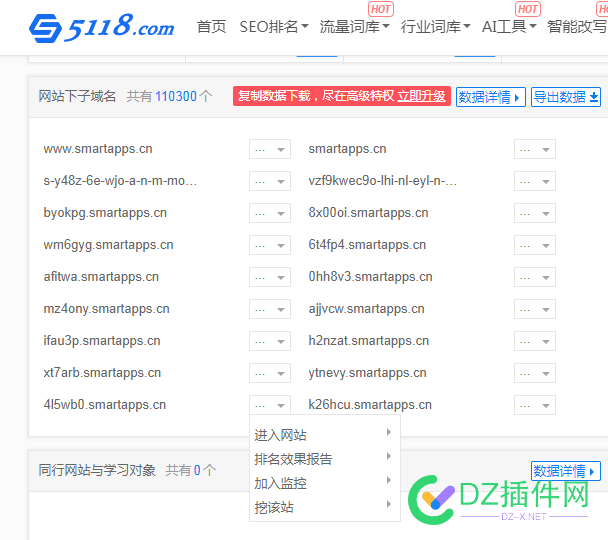Click subdomain 0hh8v3.smartapps.cn
This screenshot has width=608, height=540.
pyautogui.click(x=370, y=277)
